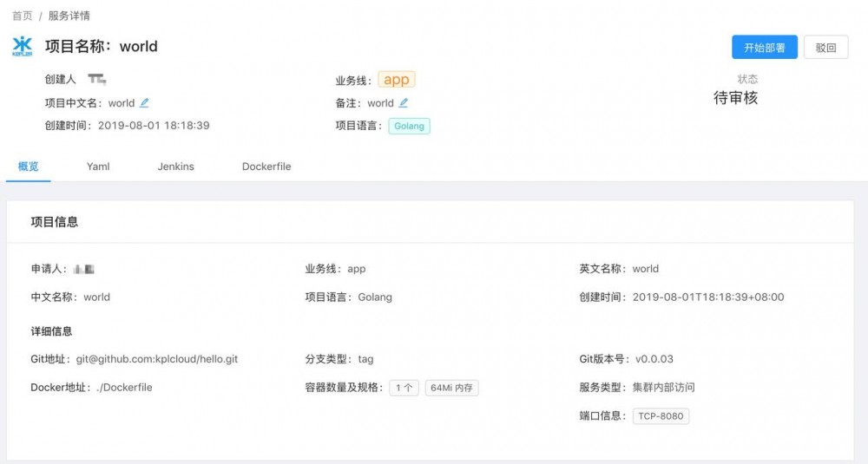Open the Jenkins tab

(x=175, y=167)
